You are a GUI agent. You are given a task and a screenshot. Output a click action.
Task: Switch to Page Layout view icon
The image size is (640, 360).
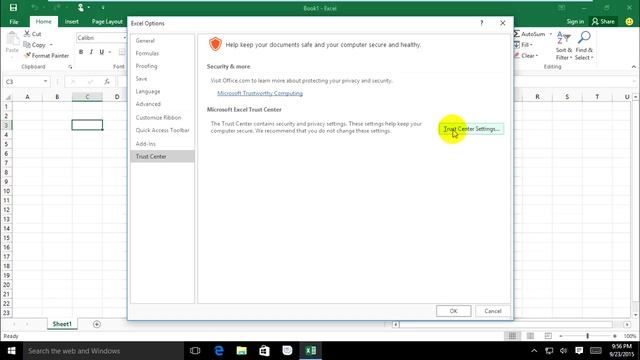click(530, 336)
